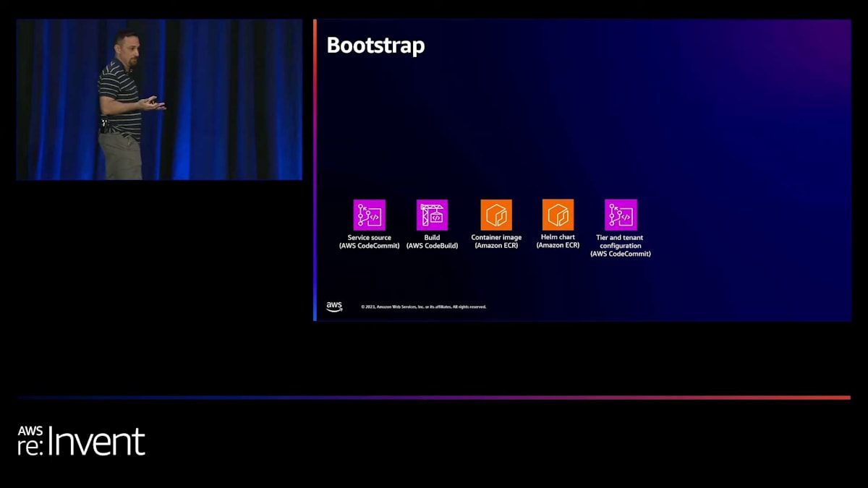Click the Helm chart Amazon ECR icon
This screenshot has height=488, width=868.
558,215
